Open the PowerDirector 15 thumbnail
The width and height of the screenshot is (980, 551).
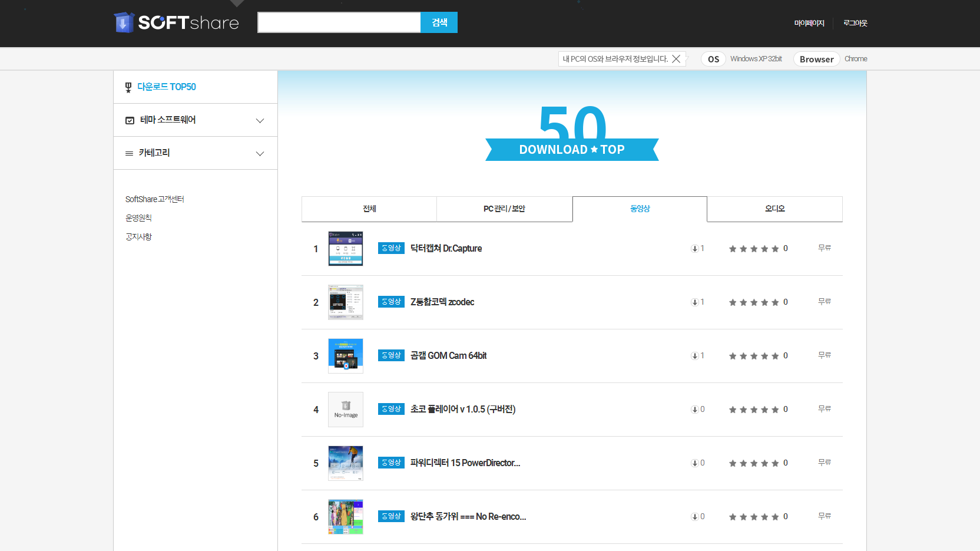346,463
